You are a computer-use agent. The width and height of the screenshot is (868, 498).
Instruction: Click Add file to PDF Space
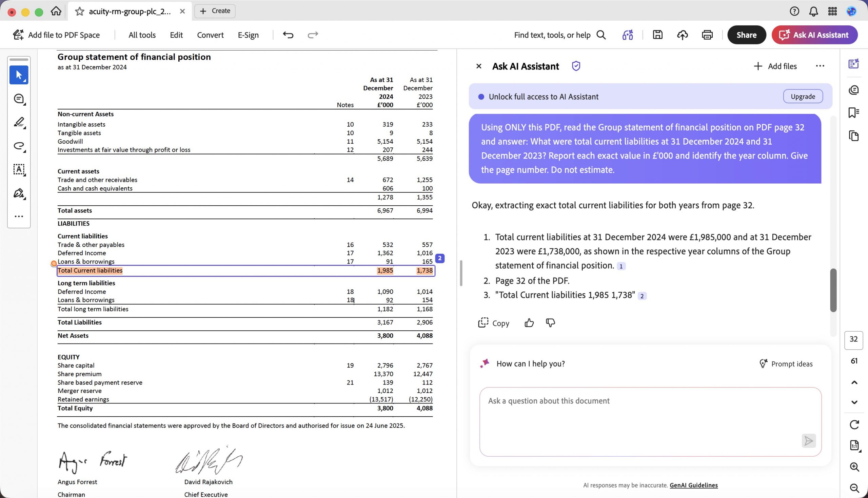click(57, 35)
